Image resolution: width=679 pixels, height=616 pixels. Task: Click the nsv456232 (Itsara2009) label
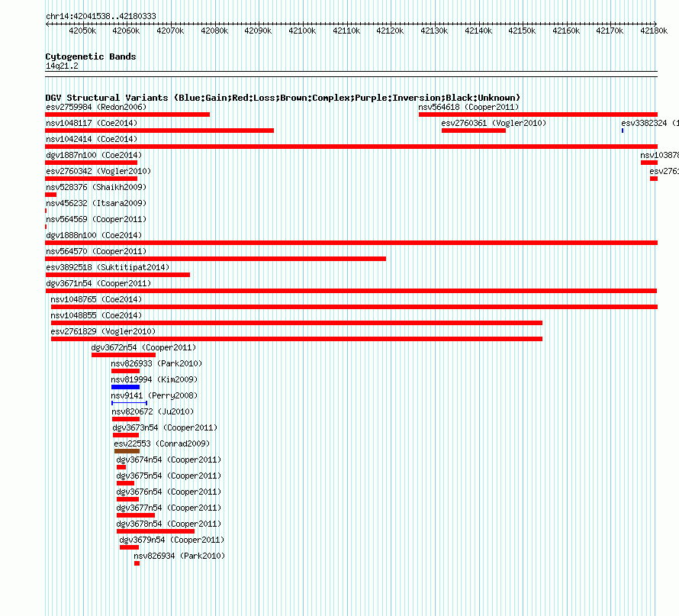(96, 203)
